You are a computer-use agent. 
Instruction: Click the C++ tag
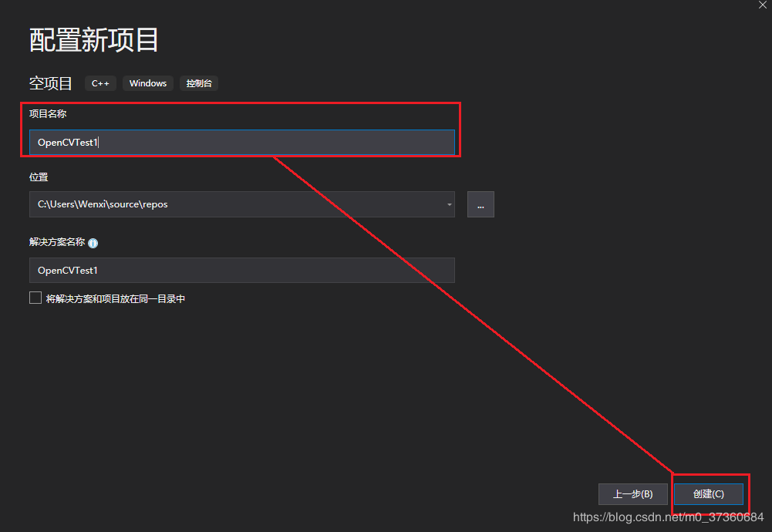100,83
